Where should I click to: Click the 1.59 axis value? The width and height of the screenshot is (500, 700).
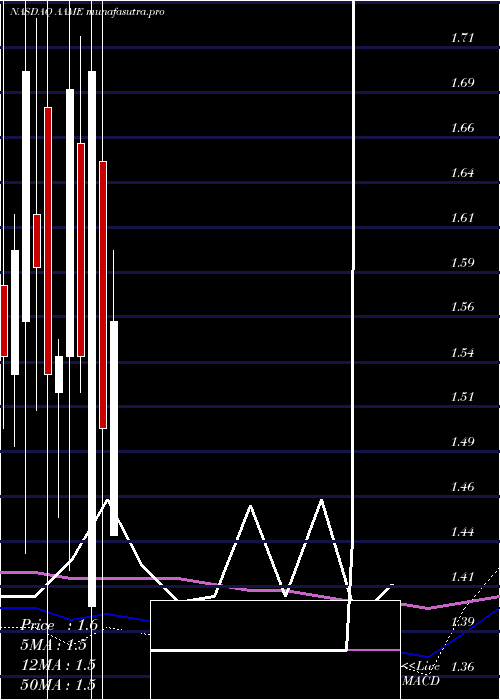point(462,262)
